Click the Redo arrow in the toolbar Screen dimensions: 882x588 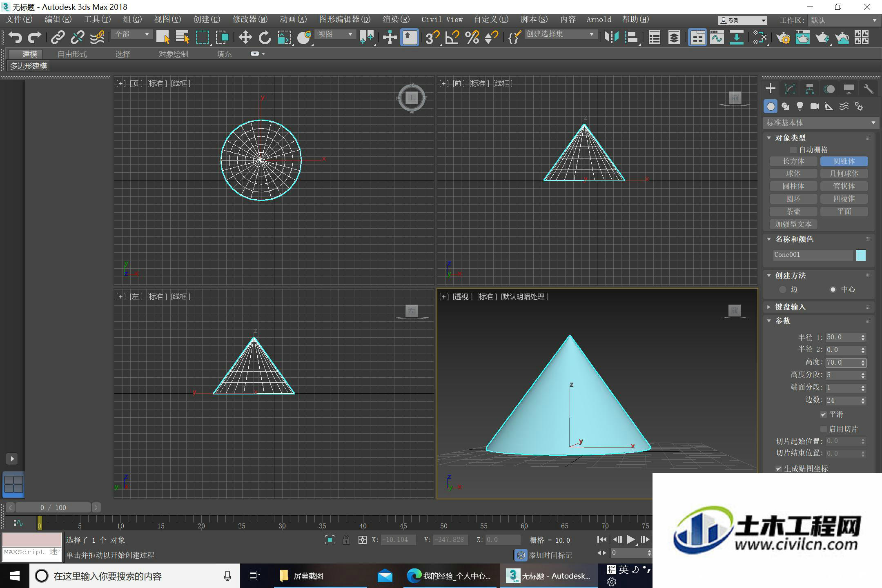(34, 38)
